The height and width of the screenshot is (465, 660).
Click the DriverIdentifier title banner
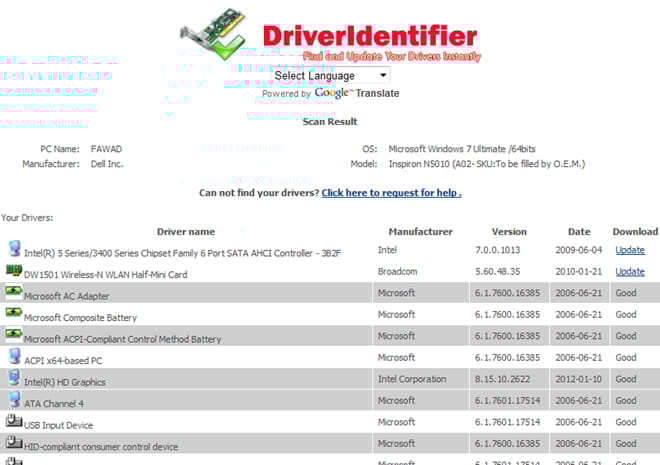(370, 36)
